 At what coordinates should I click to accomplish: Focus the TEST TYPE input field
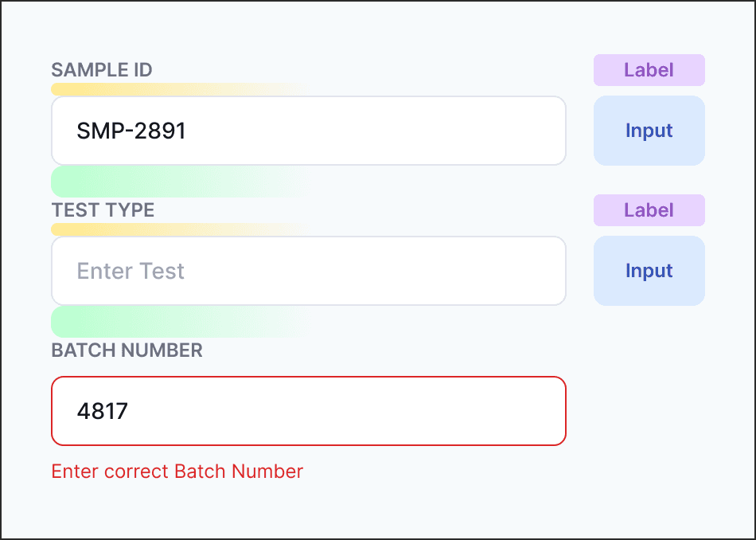pyautogui.click(x=309, y=271)
